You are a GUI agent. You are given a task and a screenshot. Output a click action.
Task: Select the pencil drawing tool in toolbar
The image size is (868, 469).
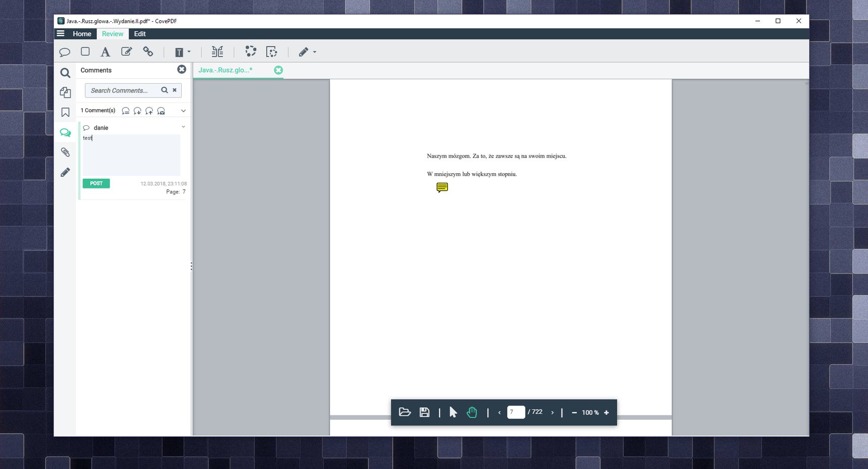pyautogui.click(x=303, y=52)
